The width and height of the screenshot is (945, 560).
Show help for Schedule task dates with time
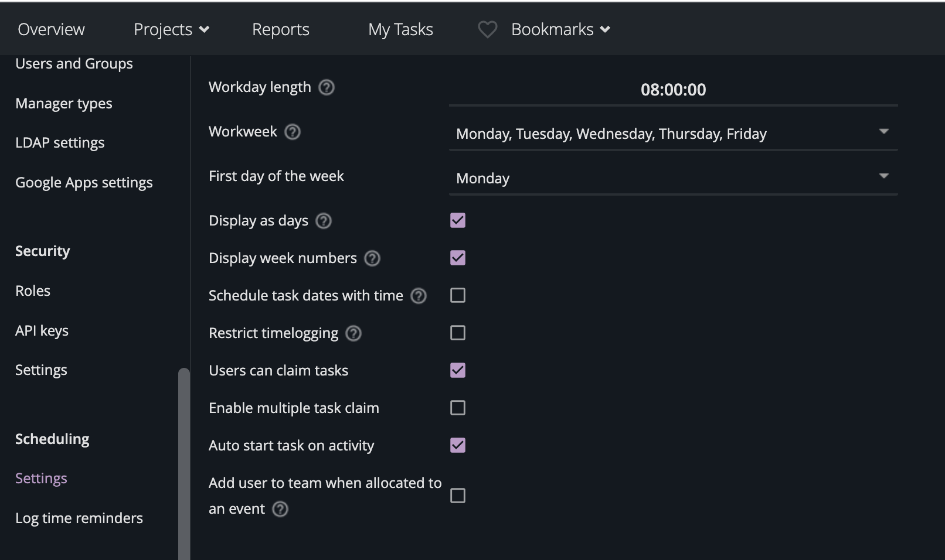pos(419,296)
